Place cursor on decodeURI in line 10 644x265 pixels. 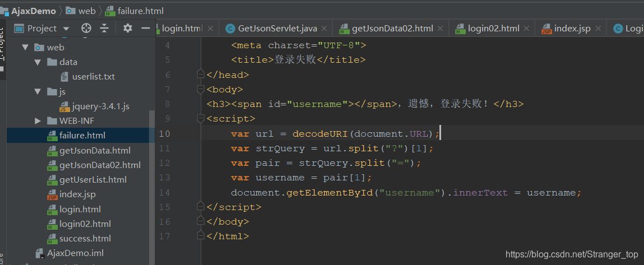tap(320, 133)
